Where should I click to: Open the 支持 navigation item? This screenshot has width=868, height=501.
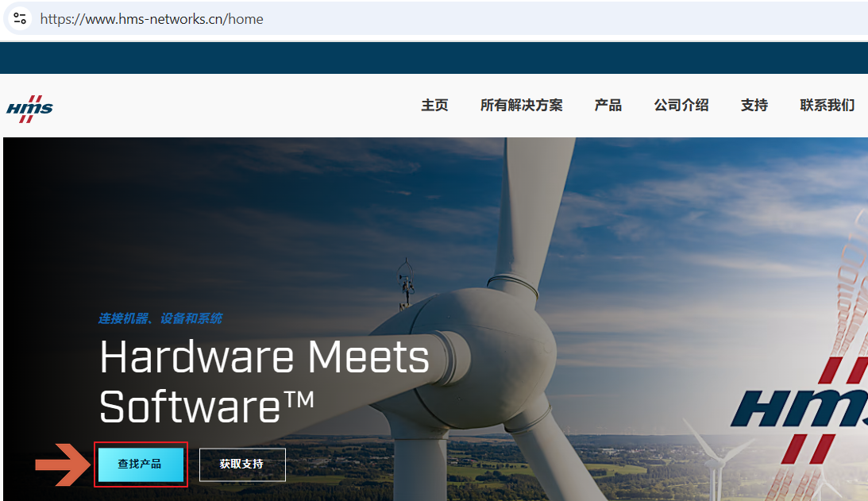[x=754, y=105]
